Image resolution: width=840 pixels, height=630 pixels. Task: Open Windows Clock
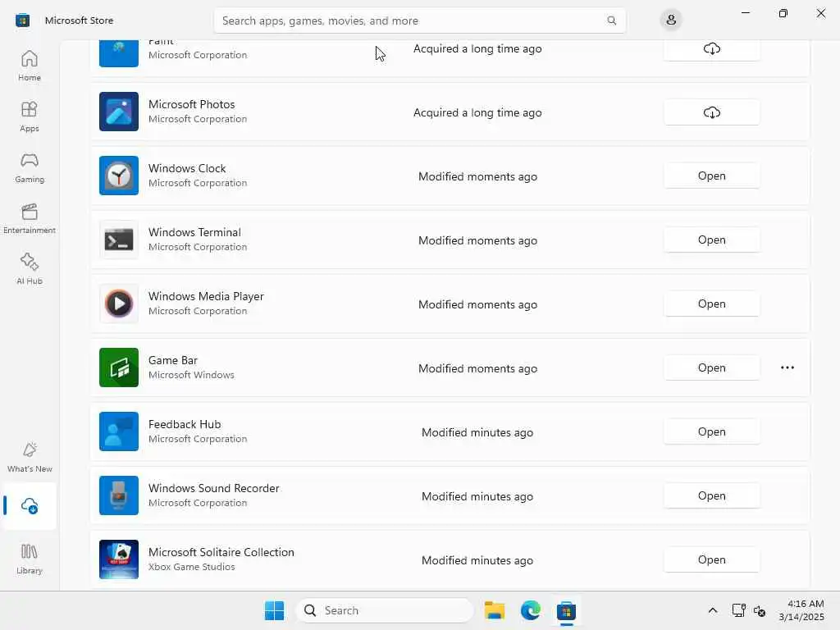point(711,176)
